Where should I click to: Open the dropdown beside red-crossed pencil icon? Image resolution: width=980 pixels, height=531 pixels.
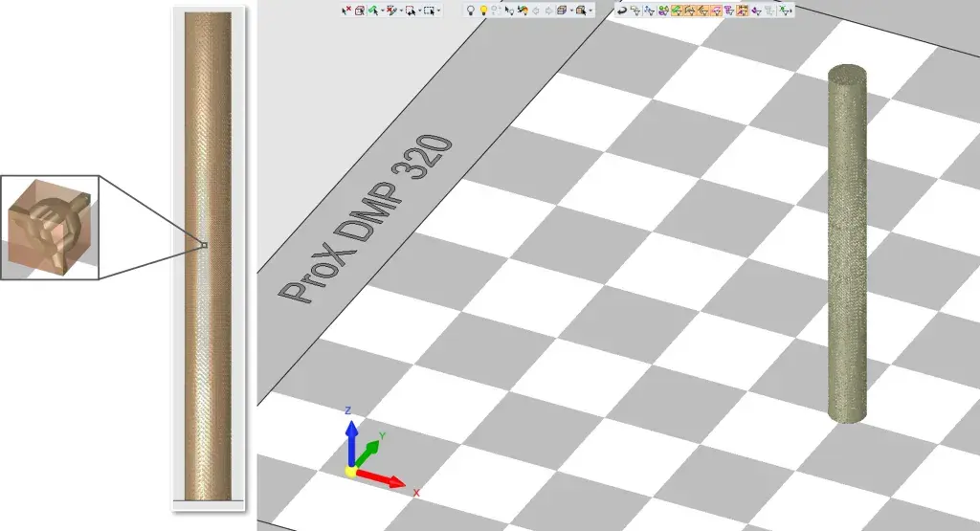pos(401,11)
